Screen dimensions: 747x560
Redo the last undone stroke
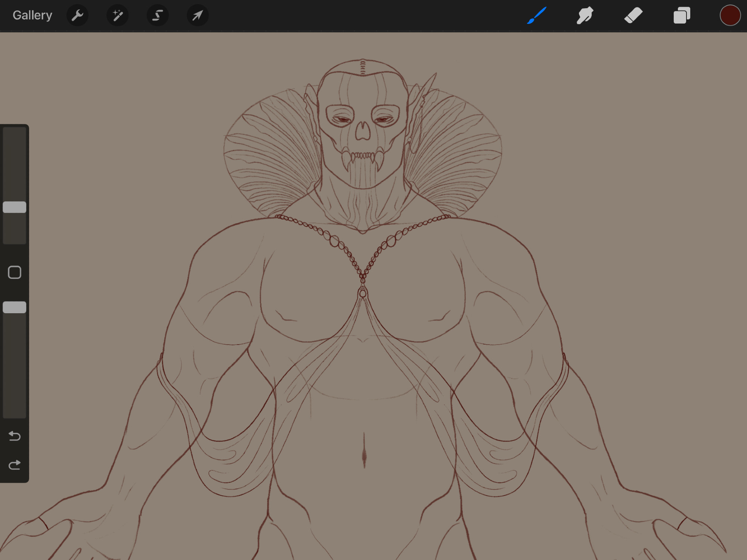tap(15, 465)
